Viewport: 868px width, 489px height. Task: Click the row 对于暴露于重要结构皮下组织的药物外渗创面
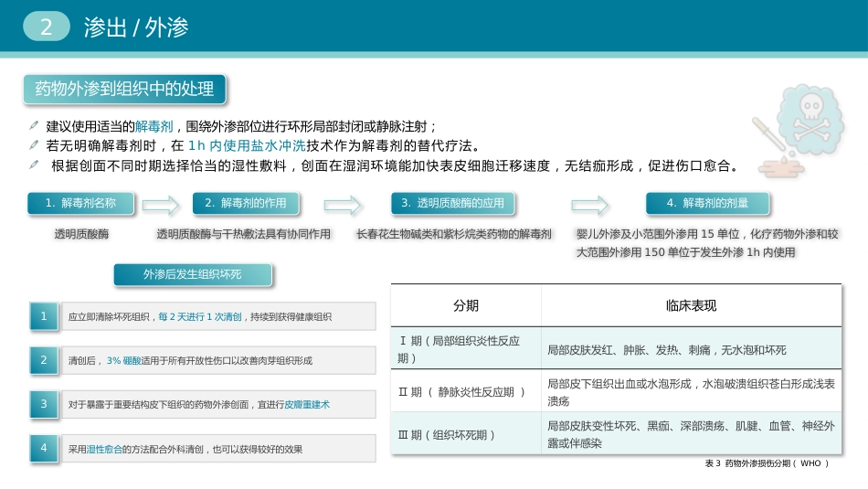(218, 404)
